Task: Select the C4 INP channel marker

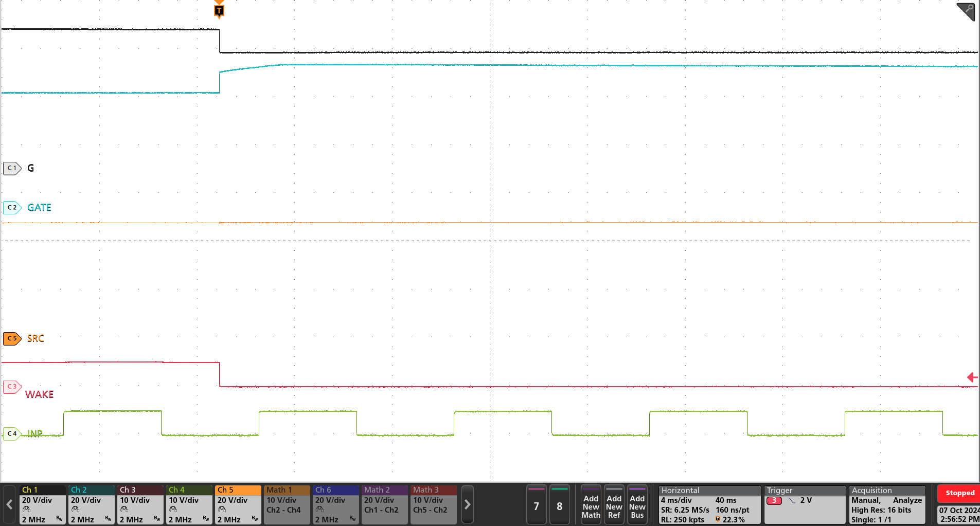Action: point(12,433)
